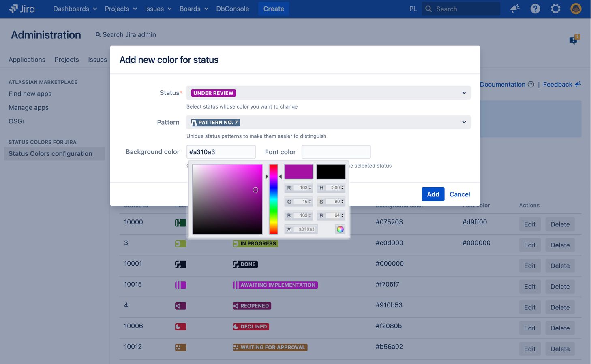This screenshot has width=591, height=364.
Task: Click the PL language indicator
Action: 413,9
